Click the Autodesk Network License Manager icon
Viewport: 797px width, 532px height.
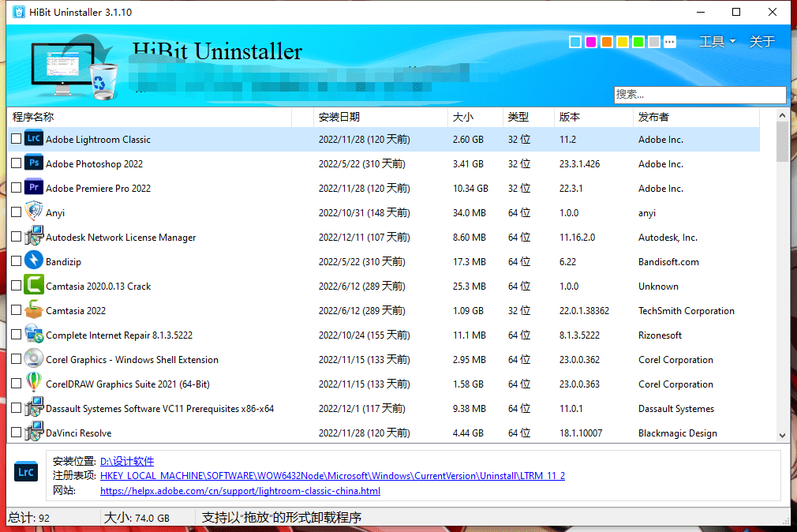coord(34,236)
